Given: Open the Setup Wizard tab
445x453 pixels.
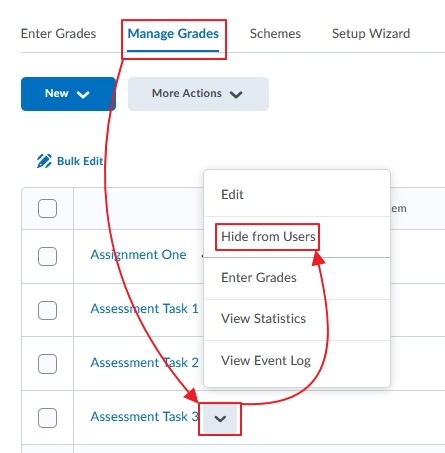Looking at the screenshot, I should pos(371,34).
